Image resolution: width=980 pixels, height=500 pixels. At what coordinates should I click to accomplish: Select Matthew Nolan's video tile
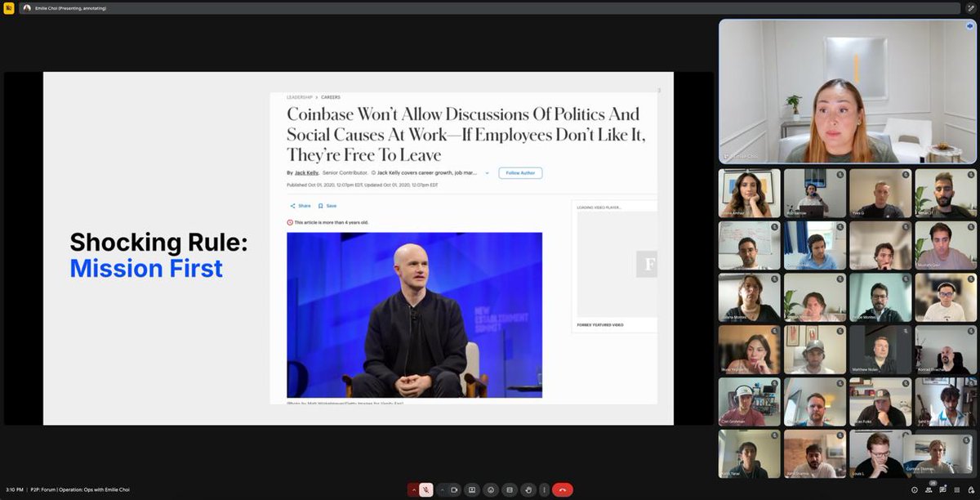[x=880, y=350]
